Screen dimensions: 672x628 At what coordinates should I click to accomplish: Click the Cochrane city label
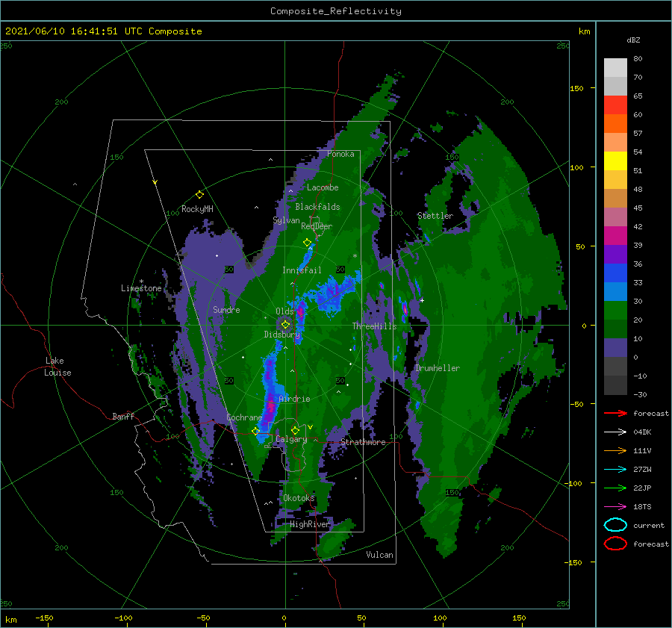point(244,417)
